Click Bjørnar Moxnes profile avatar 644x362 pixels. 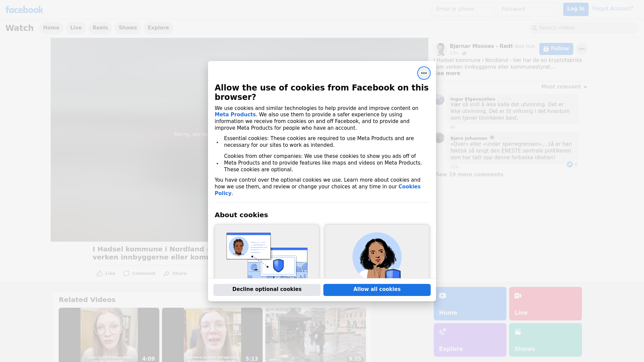pos(440,50)
